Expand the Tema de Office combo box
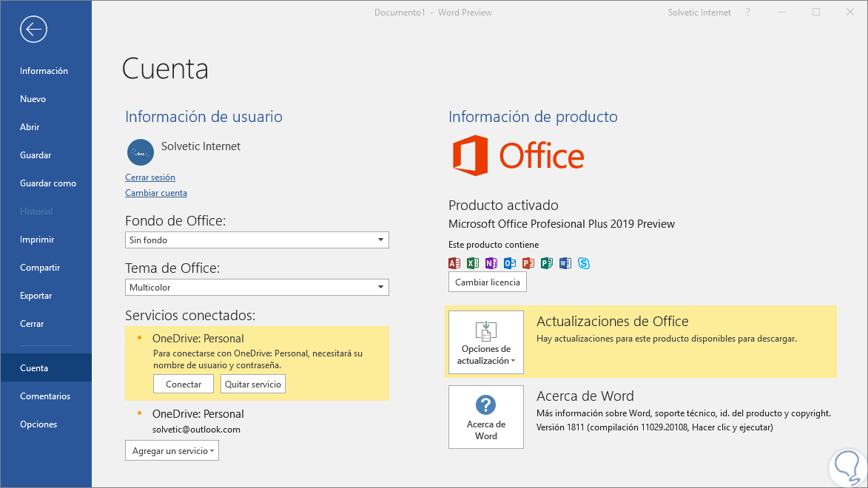Image resolution: width=868 pixels, height=488 pixels. 257,288
